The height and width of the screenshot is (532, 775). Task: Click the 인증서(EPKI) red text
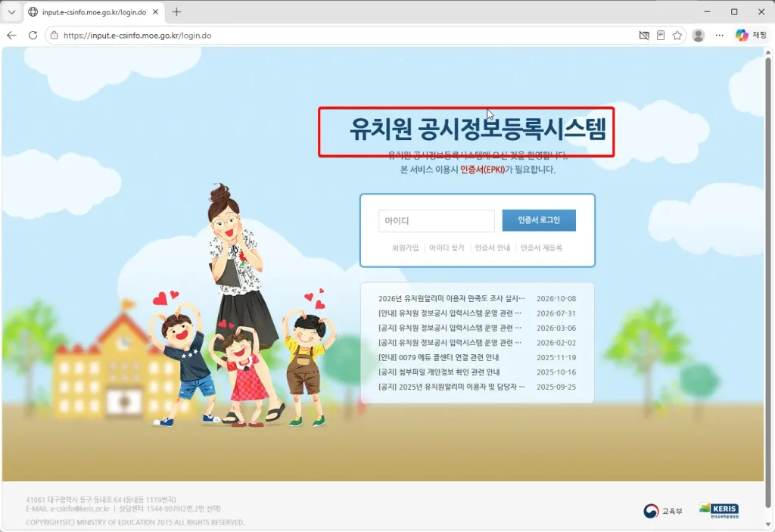pyautogui.click(x=482, y=170)
